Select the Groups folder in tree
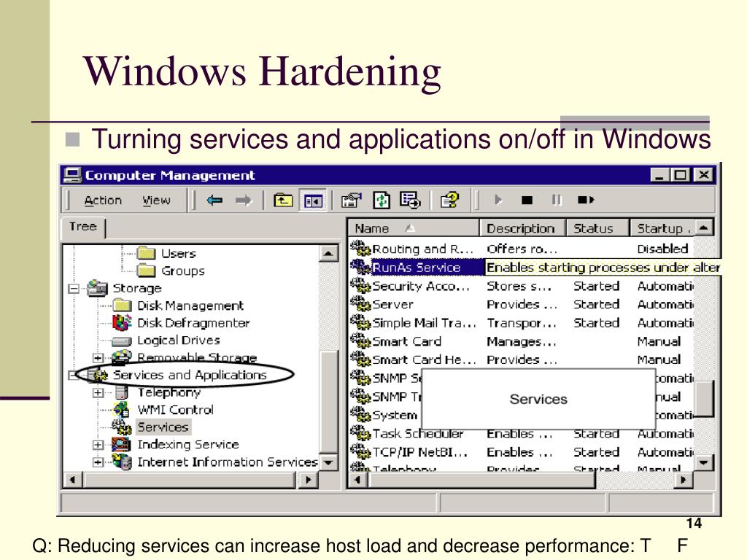 point(183,271)
